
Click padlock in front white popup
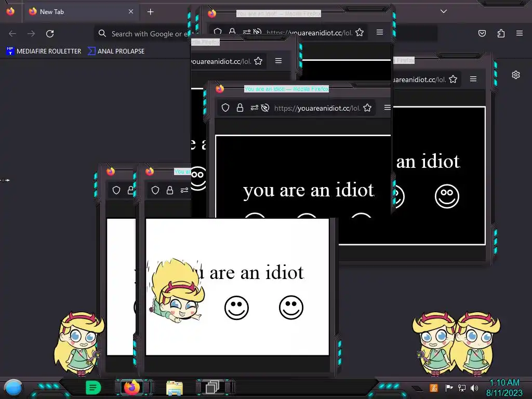pyautogui.click(x=170, y=190)
